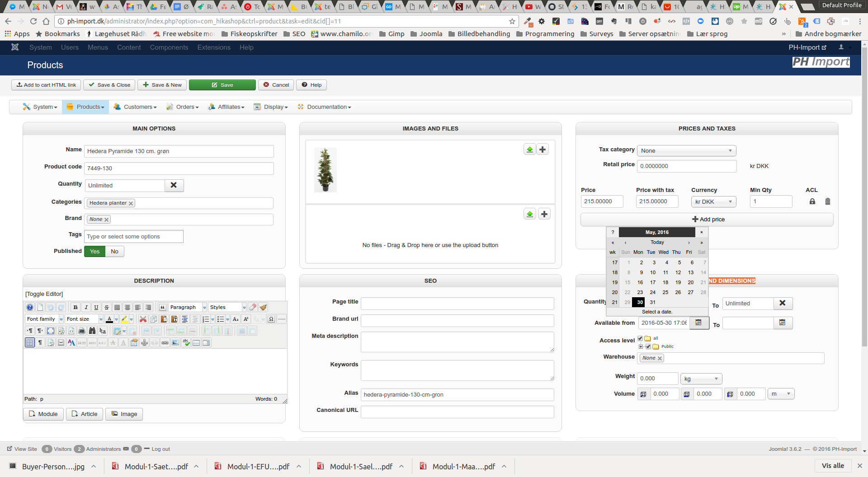Screen dimensions: 868x477
Task: Open the ACL lock icon for the price
Action: click(812, 201)
